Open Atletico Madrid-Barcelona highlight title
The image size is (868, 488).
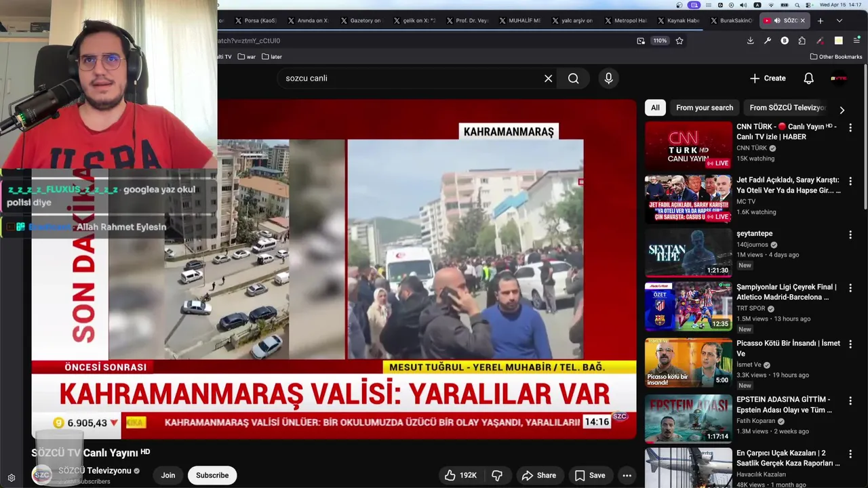coord(787,292)
